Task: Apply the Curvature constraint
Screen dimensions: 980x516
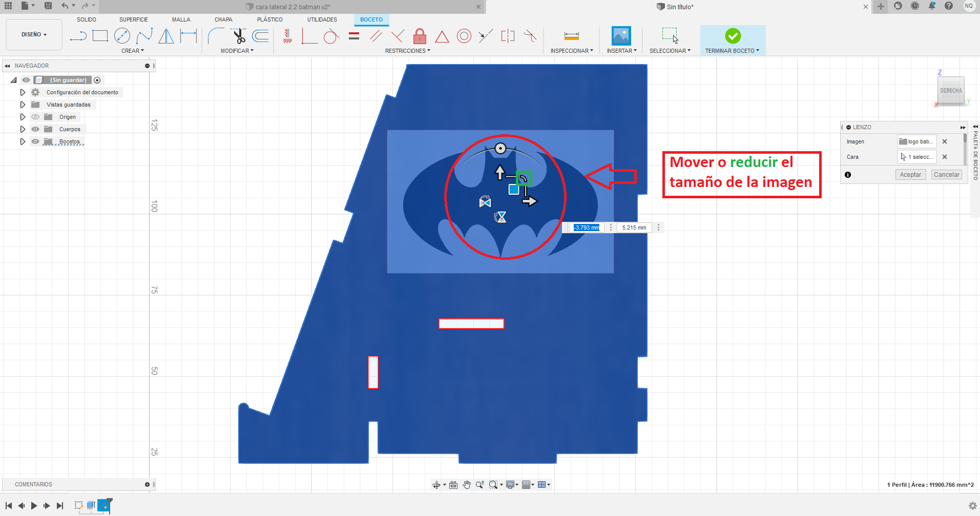Action: point(530,36)
